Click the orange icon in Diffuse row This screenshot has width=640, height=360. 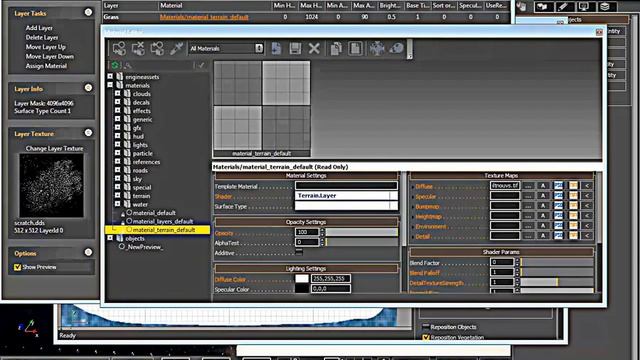click(573, 186)
